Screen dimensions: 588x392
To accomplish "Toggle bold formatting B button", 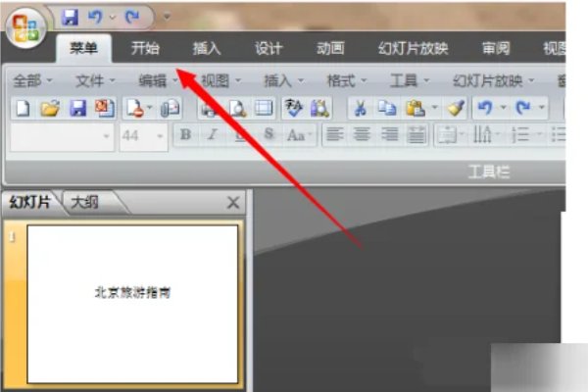I will point(185,134).
